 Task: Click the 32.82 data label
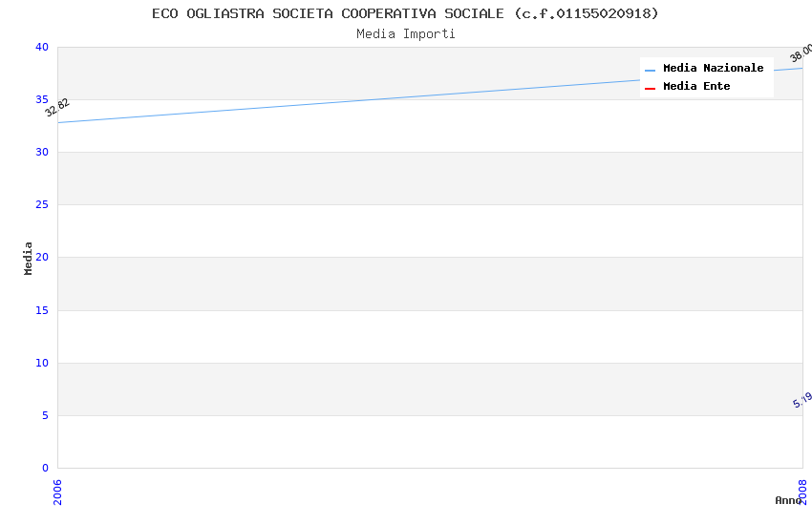tap(57, 108)
